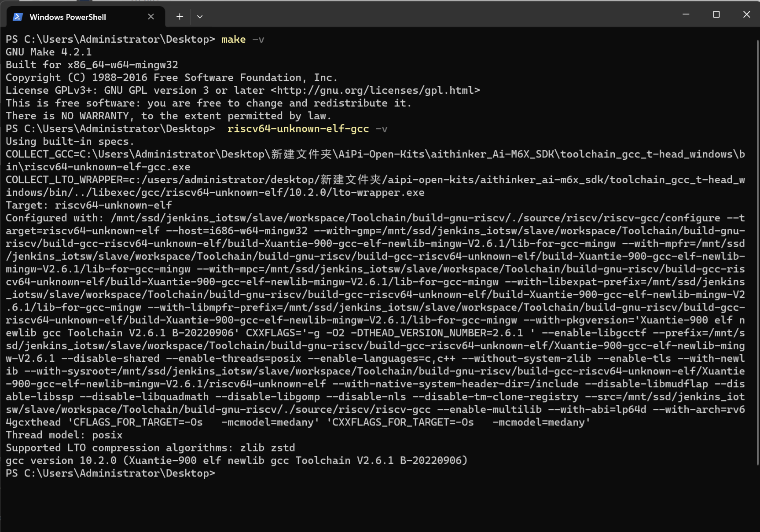
Task: Click '--with-native-system-header-dir=/include' text
Action: 455,384
